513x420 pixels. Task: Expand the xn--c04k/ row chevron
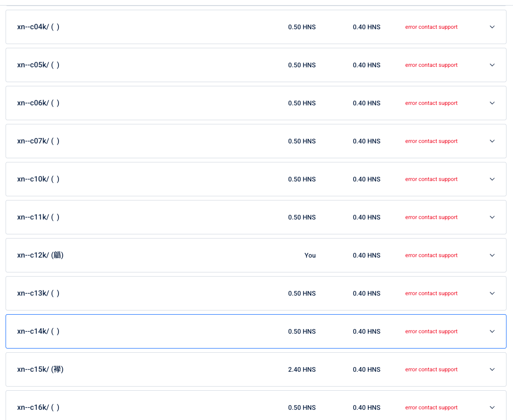click(x=492, y=27)
